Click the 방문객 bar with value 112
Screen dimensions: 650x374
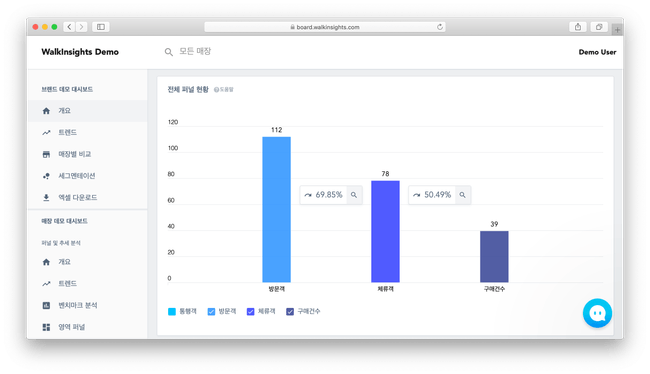click(x=276, y=209)
